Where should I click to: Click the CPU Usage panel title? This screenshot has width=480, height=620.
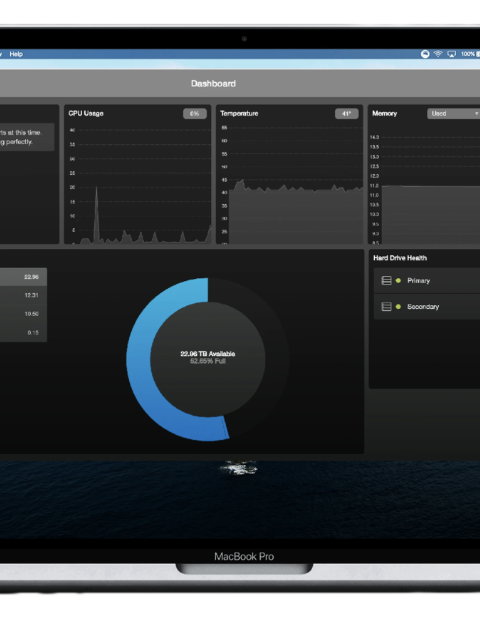point(86,113)
